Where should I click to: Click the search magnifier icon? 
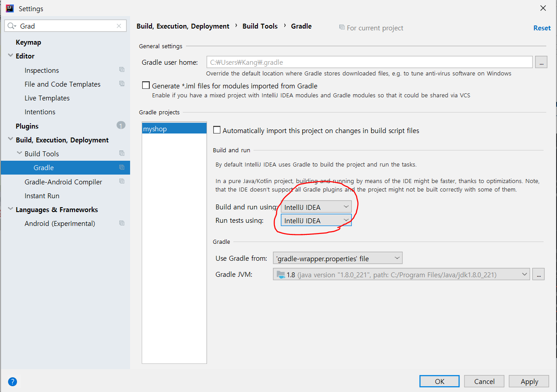[x=11, y=26]
